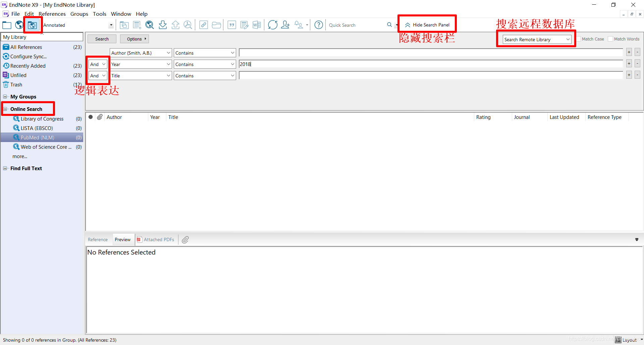Click the Search button
Screen dimensions: 644x345
[102, 39]
